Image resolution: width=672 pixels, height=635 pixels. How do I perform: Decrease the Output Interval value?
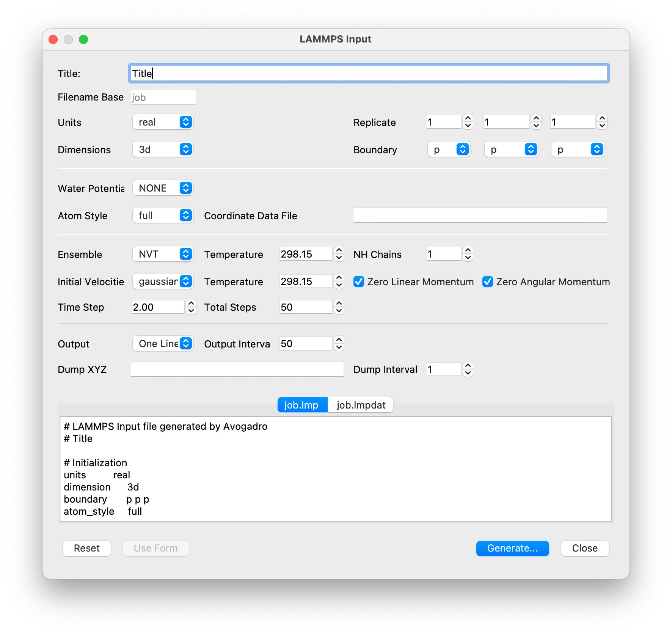(x=339, y=347)
